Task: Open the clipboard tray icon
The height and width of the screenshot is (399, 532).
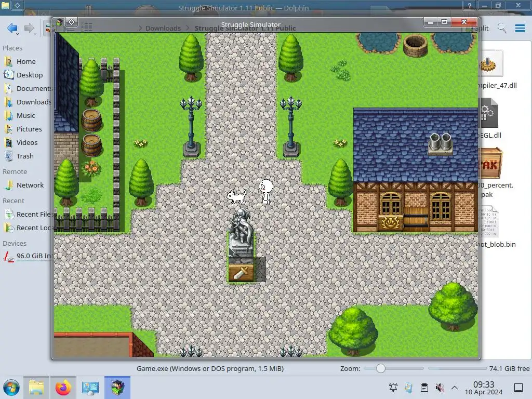Action: click(x=424, y=388)
